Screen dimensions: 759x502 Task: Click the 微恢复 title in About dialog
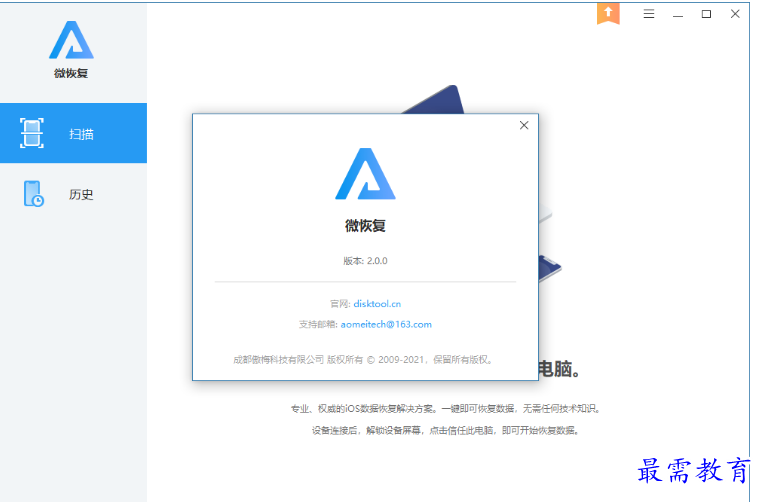[365, 226]
